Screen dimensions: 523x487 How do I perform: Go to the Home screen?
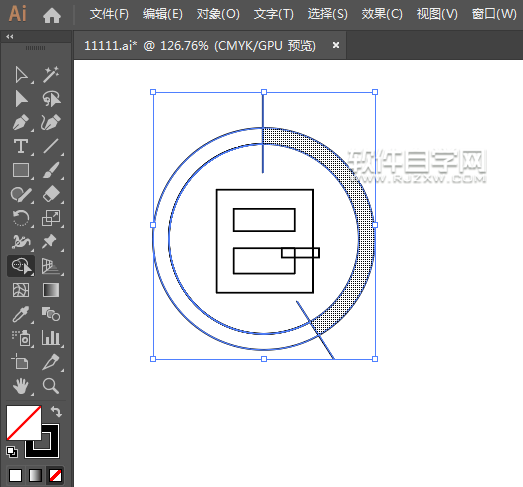(52, 15)
